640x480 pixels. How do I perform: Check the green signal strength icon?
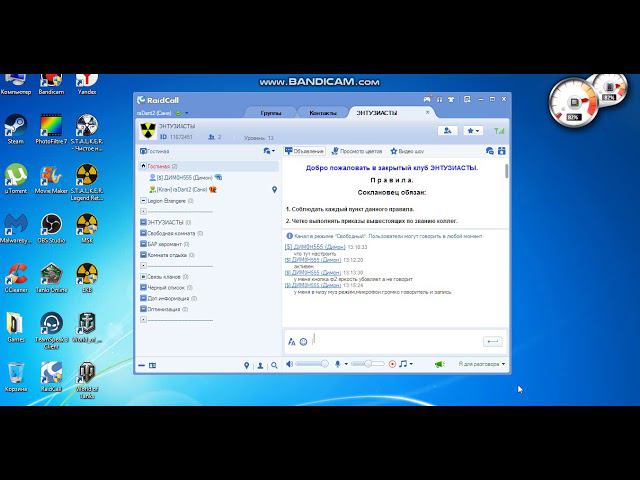click(499, 131)
